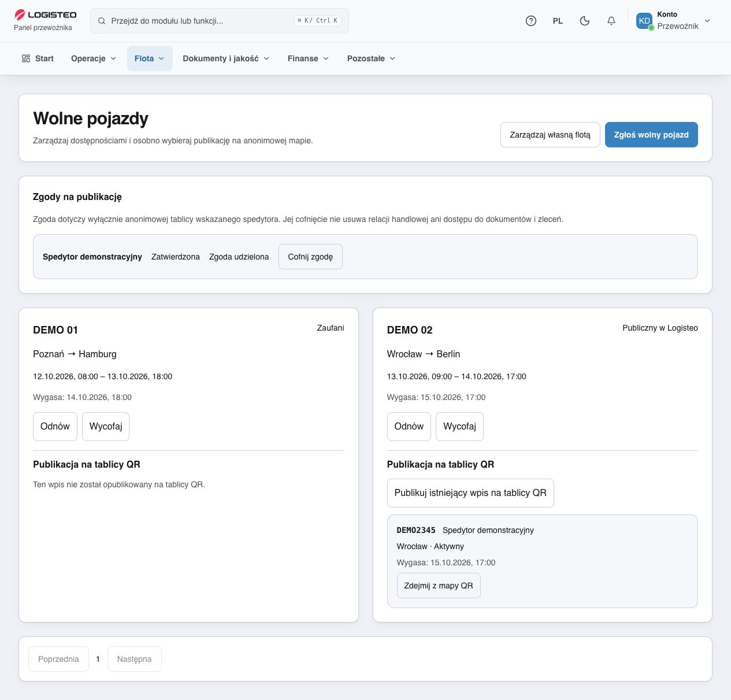The image size is (731, 700).
Task: Click the Publiczny w Logisteo label
Action: coord(660,328)
